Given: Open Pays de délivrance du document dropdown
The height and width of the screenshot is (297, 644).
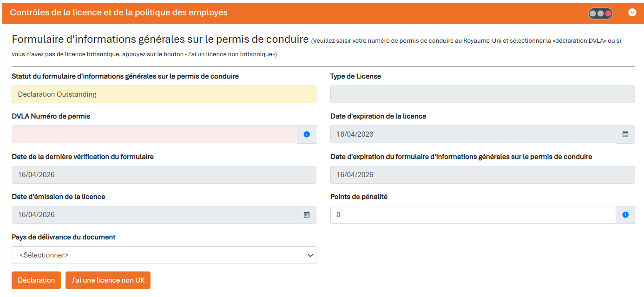Looking at the screenshot, I should (164, 255).
